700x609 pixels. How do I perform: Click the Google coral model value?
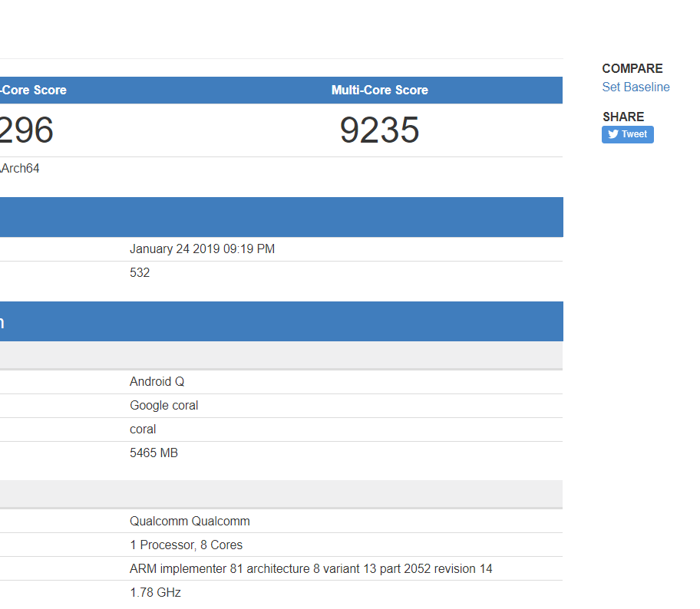pos(163,405)
